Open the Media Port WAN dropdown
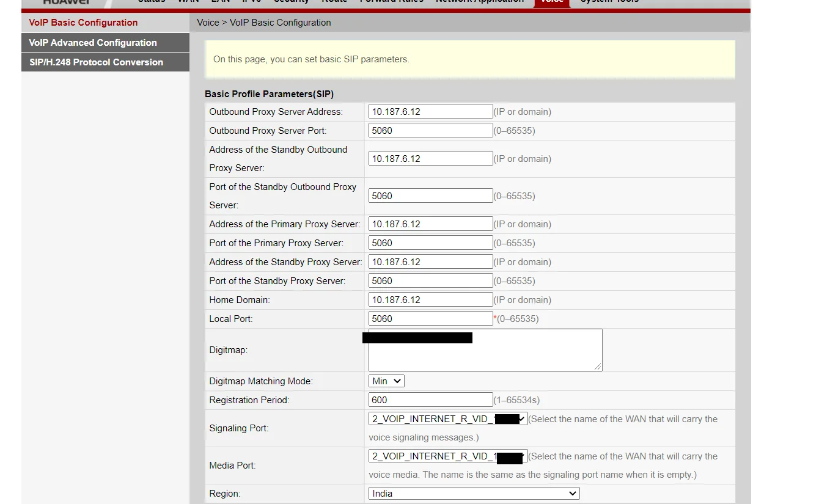819x504 pixels. click(x=447, y=456)
